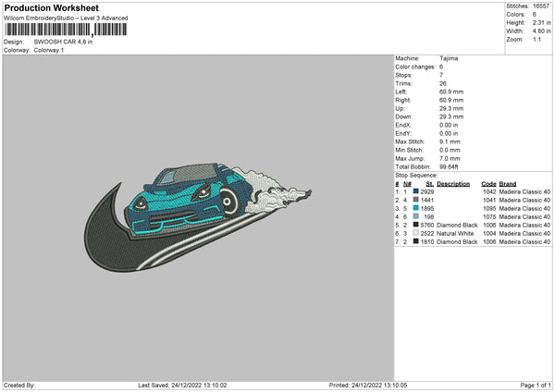Click the 'St.' column header
Screen dimensions: 555x392
pos(430,184)
